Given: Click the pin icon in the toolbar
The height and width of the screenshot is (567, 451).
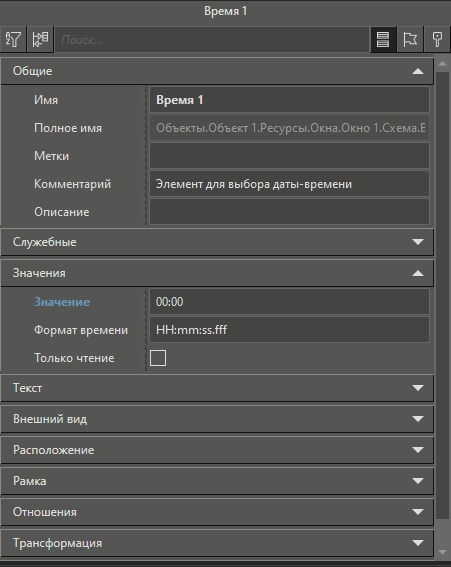Looking at the screenshot, I should point(437,39).
